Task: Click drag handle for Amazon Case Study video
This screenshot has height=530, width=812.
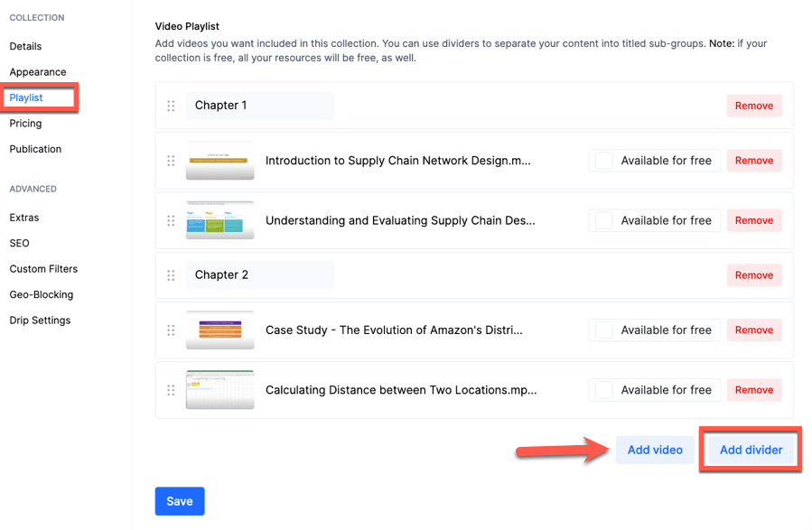Action: (171, 330)
